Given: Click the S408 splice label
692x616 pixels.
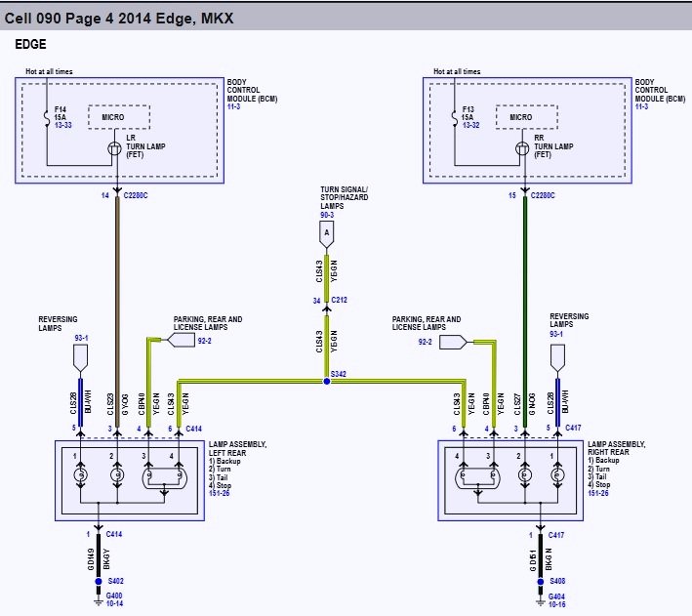Looking at the screenshot, I should pos(557,581).
